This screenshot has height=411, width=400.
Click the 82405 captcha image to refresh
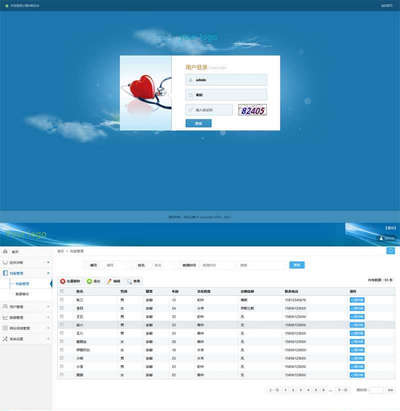252,110
